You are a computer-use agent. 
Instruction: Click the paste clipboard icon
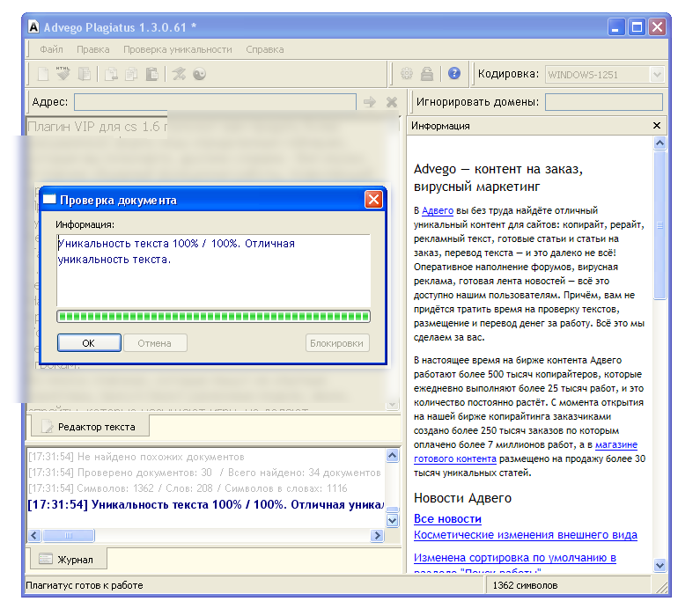click(151, 74)
